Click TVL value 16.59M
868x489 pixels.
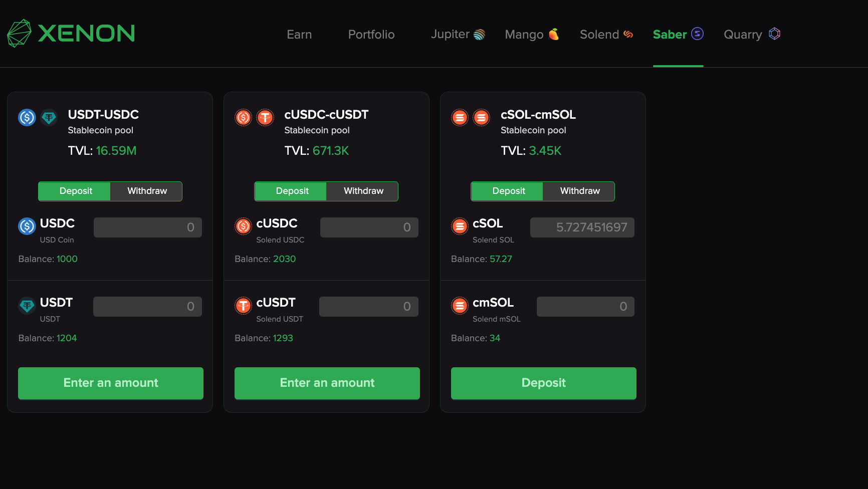[116, 151]
